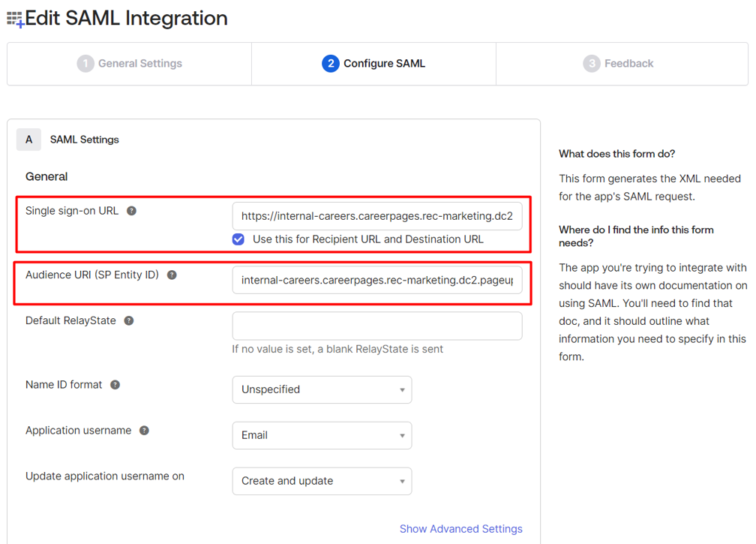Switch to the Feedback step
Screen dimensions: 756x544
pos(628,64)
